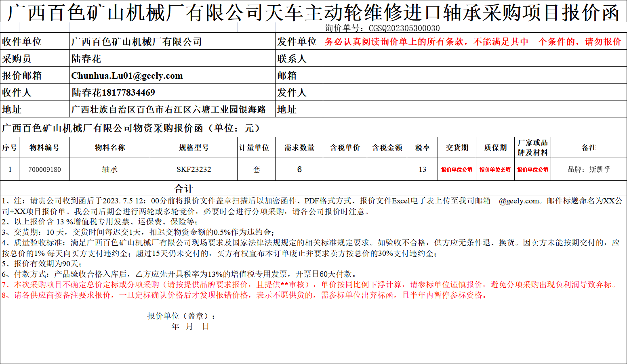
Task: Click the empty 发件人 value cell
Action: [x=475, y=92]
